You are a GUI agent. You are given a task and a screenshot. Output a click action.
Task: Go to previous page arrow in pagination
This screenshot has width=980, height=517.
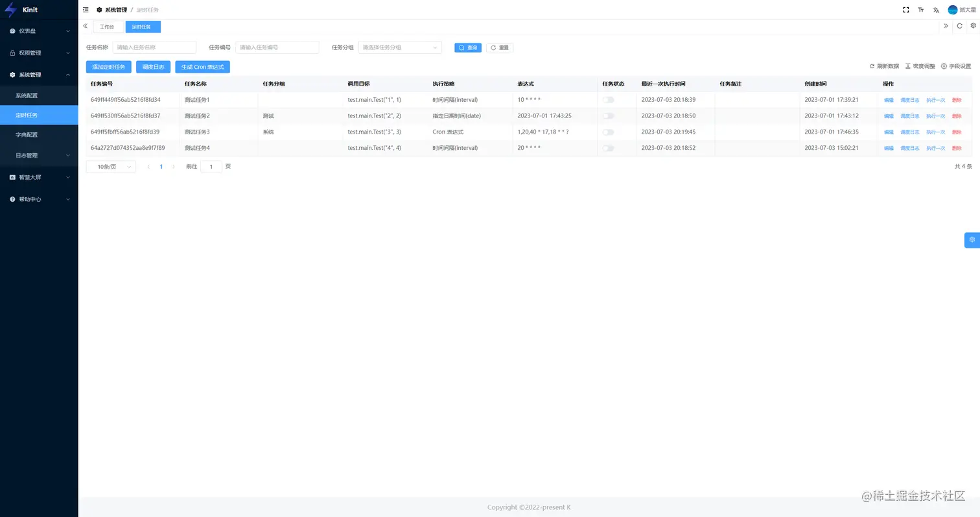point(148,167)
